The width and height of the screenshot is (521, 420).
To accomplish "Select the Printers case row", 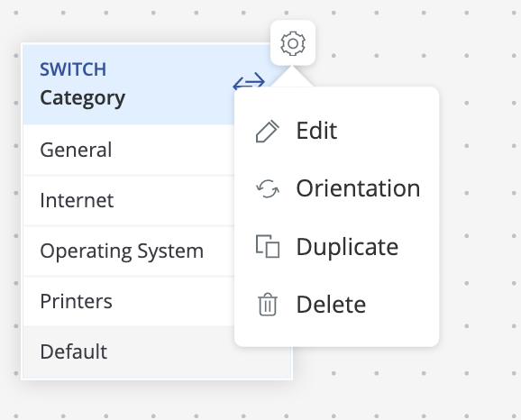I will coord(129,301).
